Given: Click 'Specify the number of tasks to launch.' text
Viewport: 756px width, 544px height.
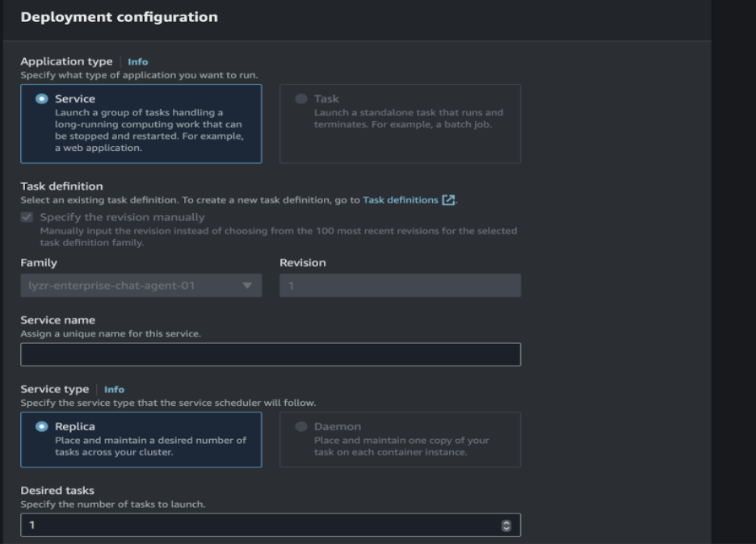Looking at the screenshot, I should coord(113,504).
